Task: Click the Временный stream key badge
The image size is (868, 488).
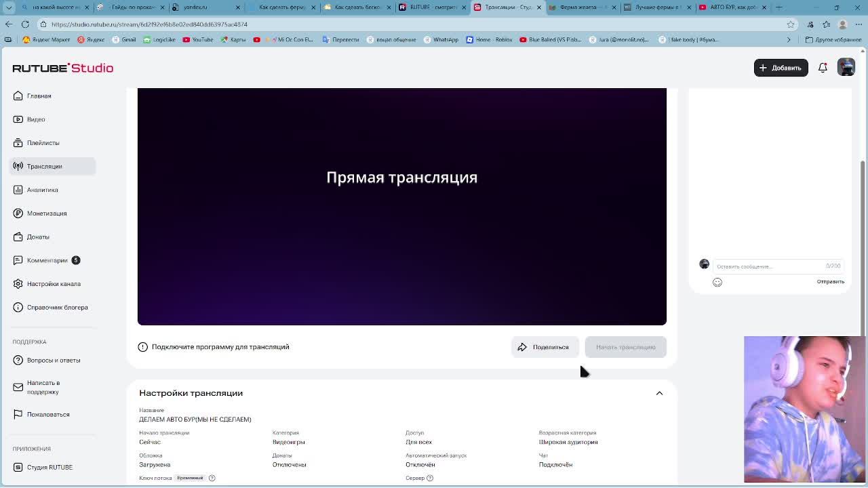Action: (190, 478)
